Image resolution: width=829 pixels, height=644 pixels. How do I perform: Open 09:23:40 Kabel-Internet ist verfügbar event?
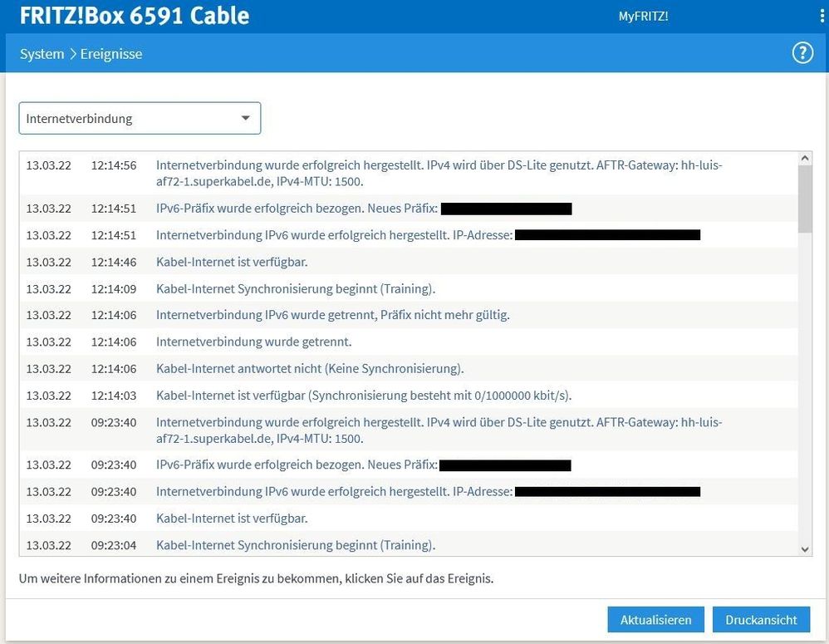(409, 519)
